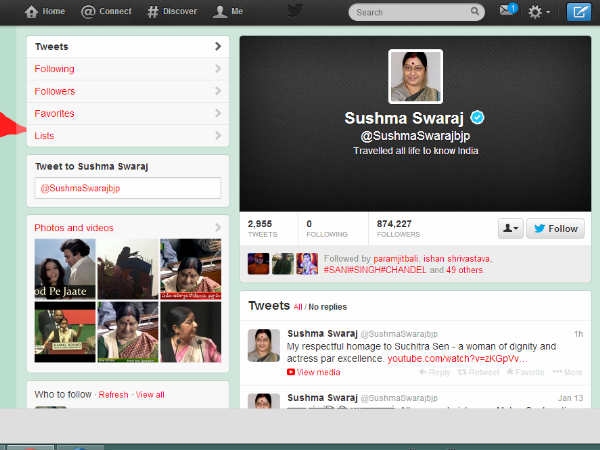Open #SAN#SINGH#CHANDEL follower link
The height and width of the screenshot is (450, 600).
click(x=375, y=270)
